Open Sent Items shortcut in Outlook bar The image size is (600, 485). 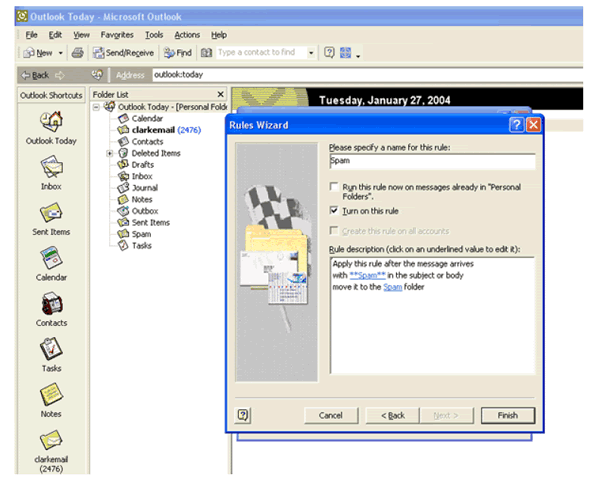(51, 212)
